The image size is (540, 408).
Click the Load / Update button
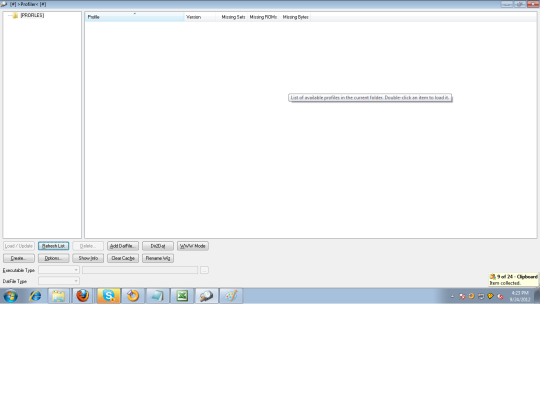click(19, 246)
